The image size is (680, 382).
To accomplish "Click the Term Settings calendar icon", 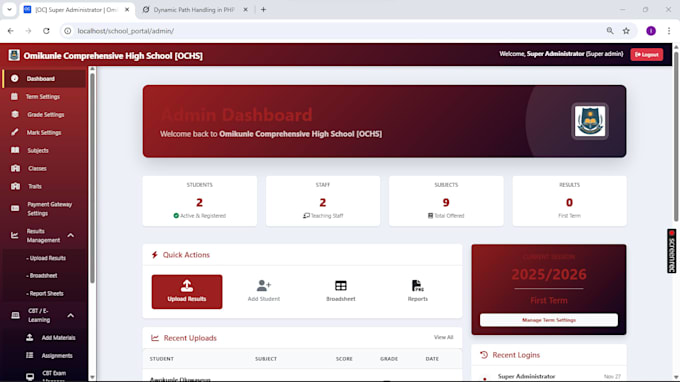I will [15, 96].
